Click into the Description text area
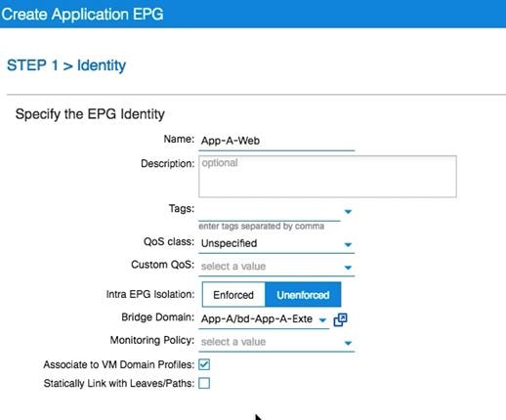The width and height of the screenshot is (506, 420). coord(327,177)
